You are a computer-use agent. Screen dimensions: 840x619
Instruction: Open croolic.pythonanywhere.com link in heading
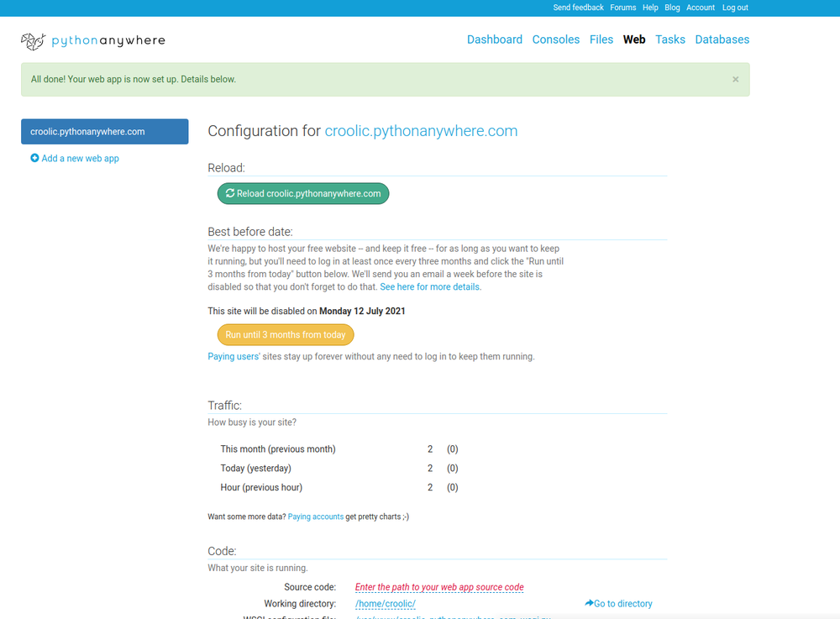[x=421, y=131]
